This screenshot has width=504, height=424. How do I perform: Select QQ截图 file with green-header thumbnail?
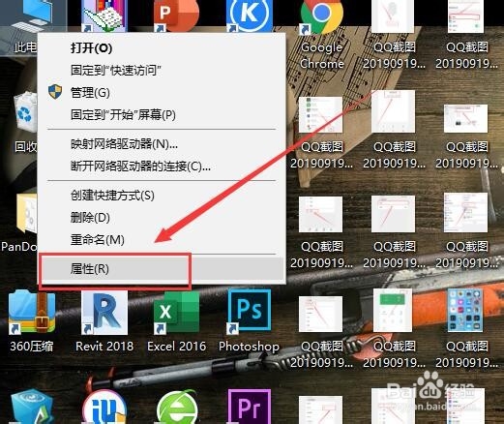pyautogui.click(x=394, y=328)
